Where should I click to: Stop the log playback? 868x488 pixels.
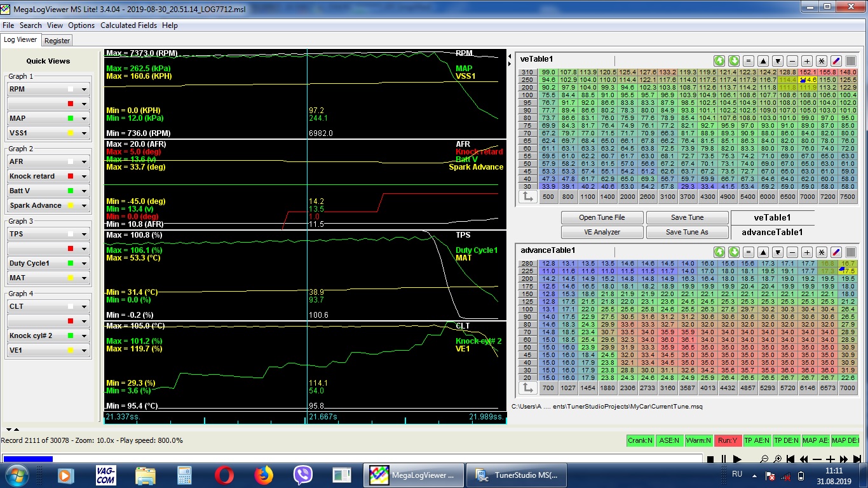coord(710,459)
